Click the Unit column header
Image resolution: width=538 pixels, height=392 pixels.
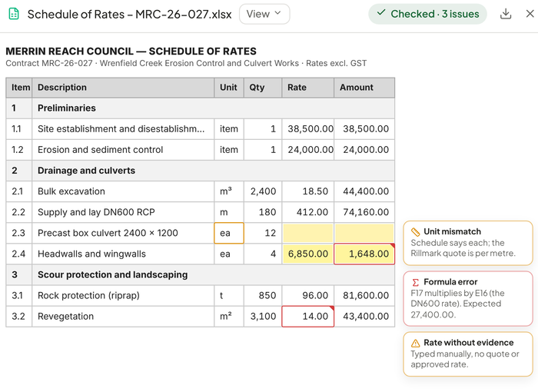(229, 88)
